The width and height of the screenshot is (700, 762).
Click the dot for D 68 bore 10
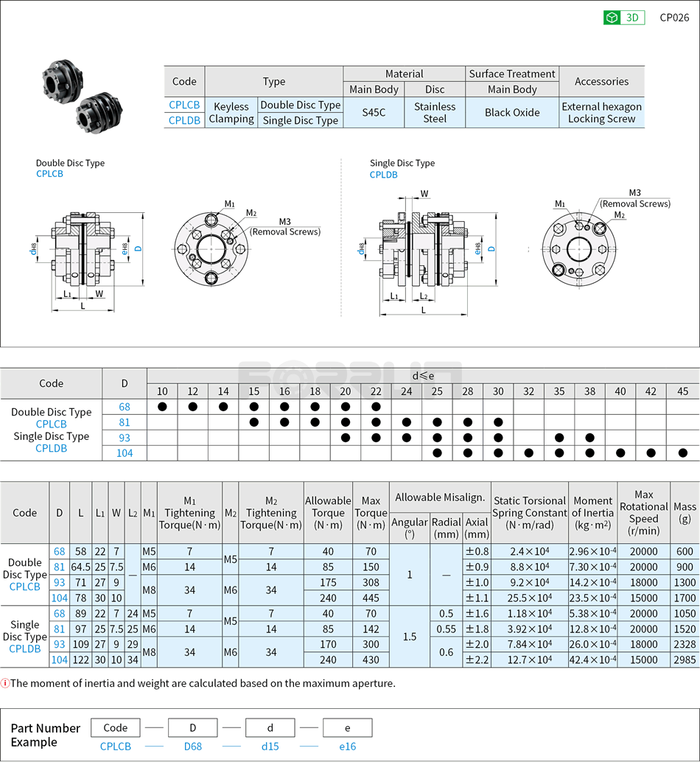pyautogui.click(x=162, y=407)
